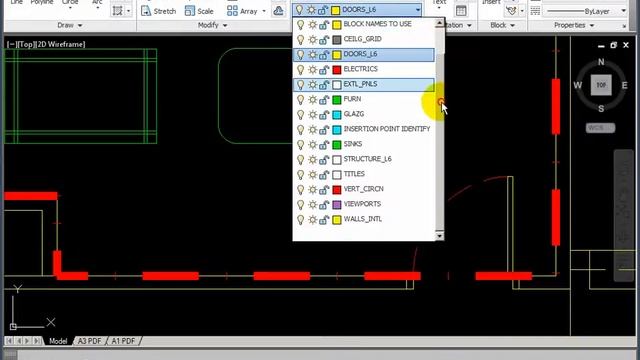Click the S compass direction on ViewCube
Screen dimensions: 640x360
[x=601, y=109]
